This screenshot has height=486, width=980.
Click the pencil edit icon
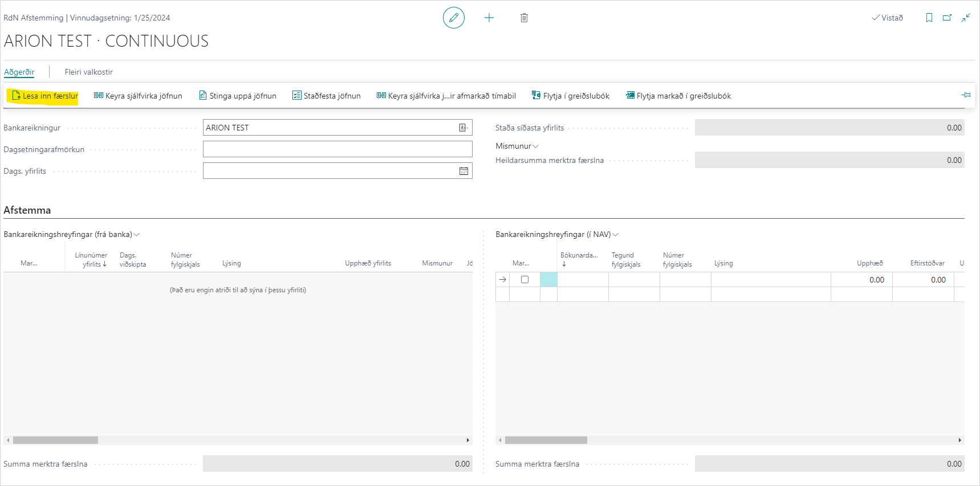point(453,18)
